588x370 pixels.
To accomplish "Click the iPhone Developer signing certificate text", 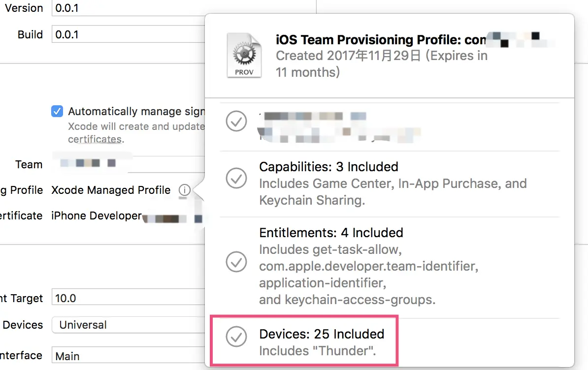I will [97, 216].
